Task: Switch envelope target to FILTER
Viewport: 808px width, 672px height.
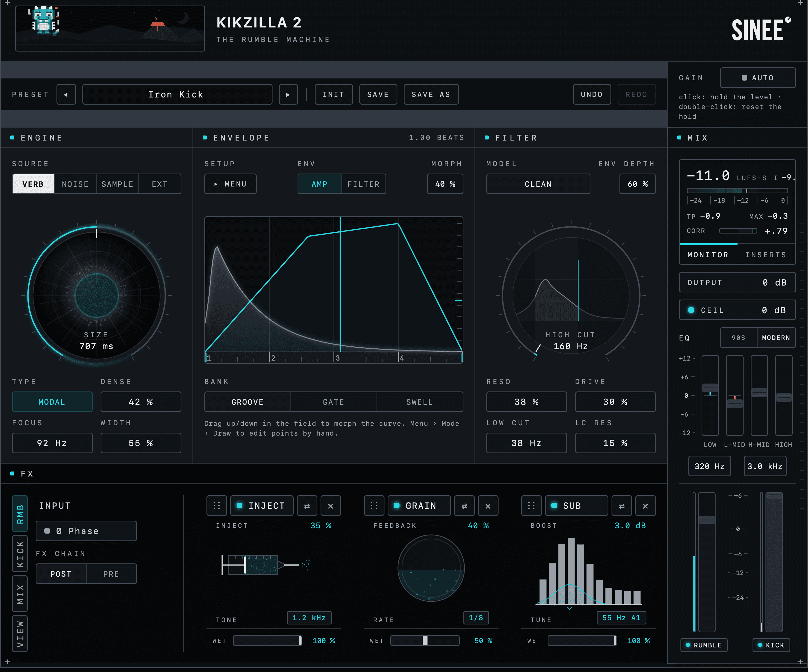Action: click(x=364, y=184)
